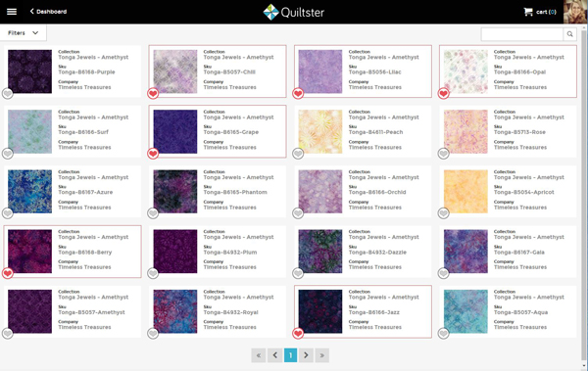
Task: Select page 1 in pagination
Action: point(291,355)
